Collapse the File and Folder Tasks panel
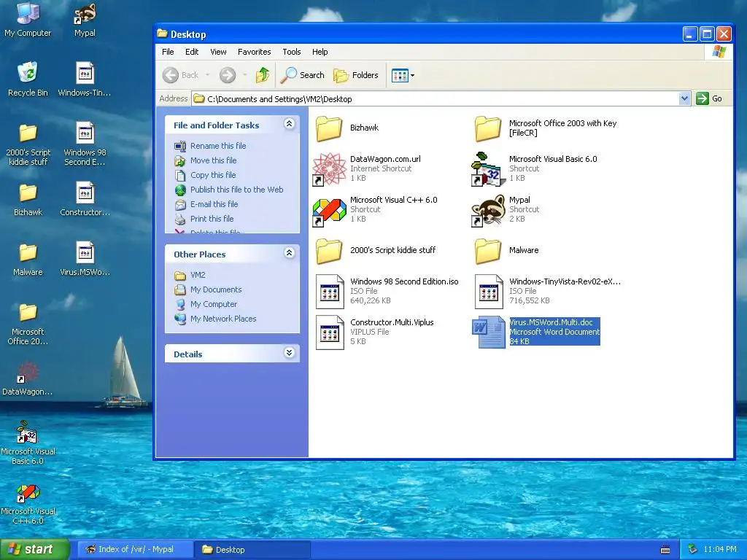 (289, 124)
